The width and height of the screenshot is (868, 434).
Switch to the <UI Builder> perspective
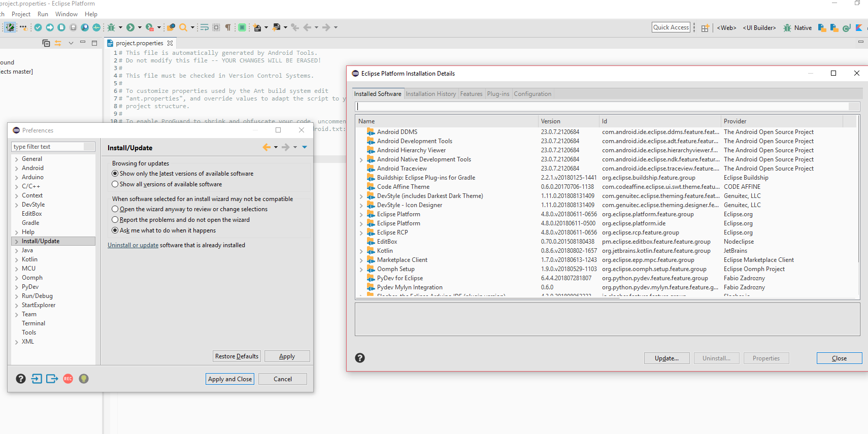(x=759, y=28)
